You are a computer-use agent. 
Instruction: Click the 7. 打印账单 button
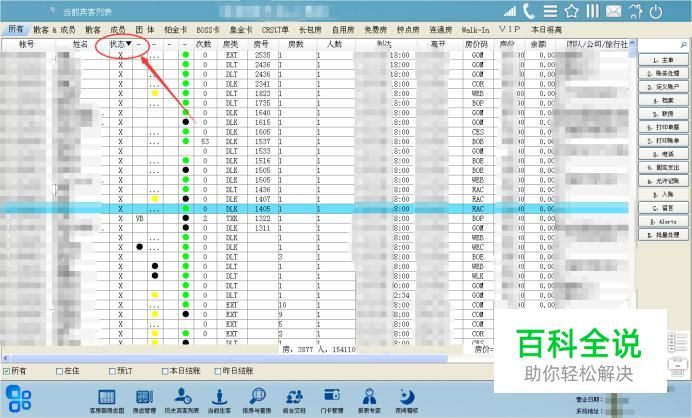663,141
